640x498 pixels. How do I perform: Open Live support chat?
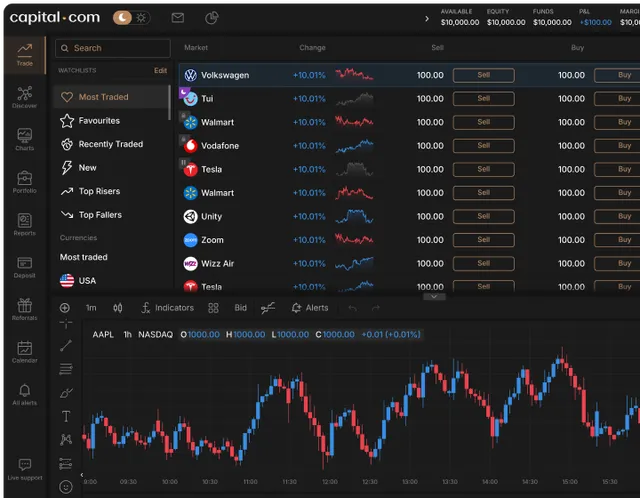point(24,469)
